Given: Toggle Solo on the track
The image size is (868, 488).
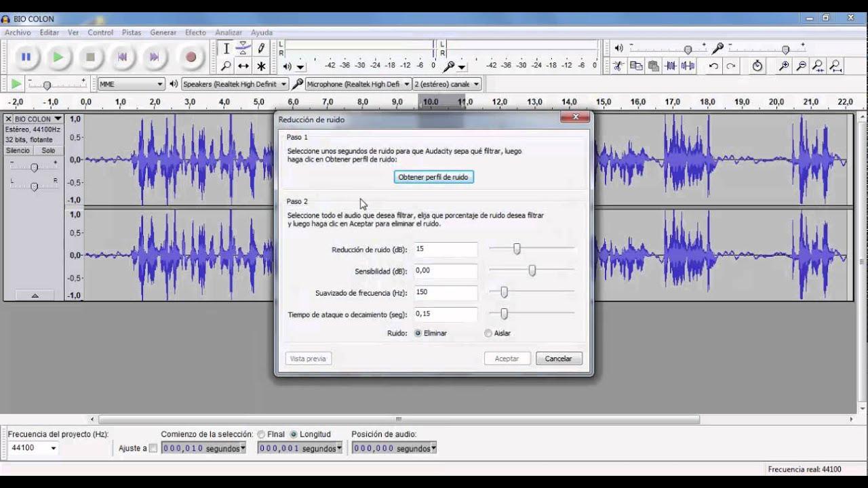Looking at the screenshot, I should point(48,150).
